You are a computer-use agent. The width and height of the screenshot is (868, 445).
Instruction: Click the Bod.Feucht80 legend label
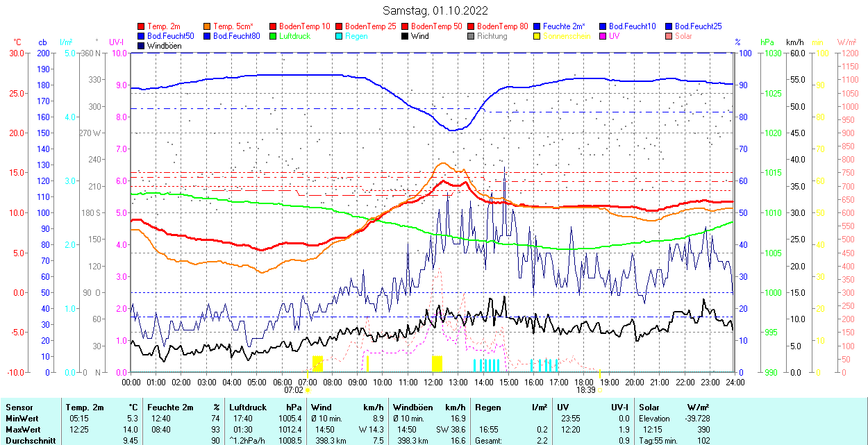pyautogui.click(x=236, y=36)
